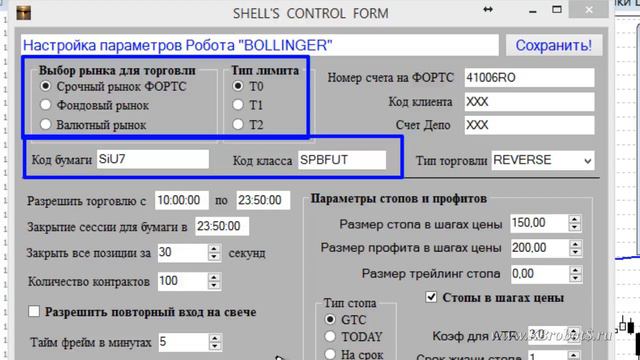Click the Выбор рынка для торговли label
Image resolution: width=640 pixels, height=360 pixels.
tap(117, 70)
